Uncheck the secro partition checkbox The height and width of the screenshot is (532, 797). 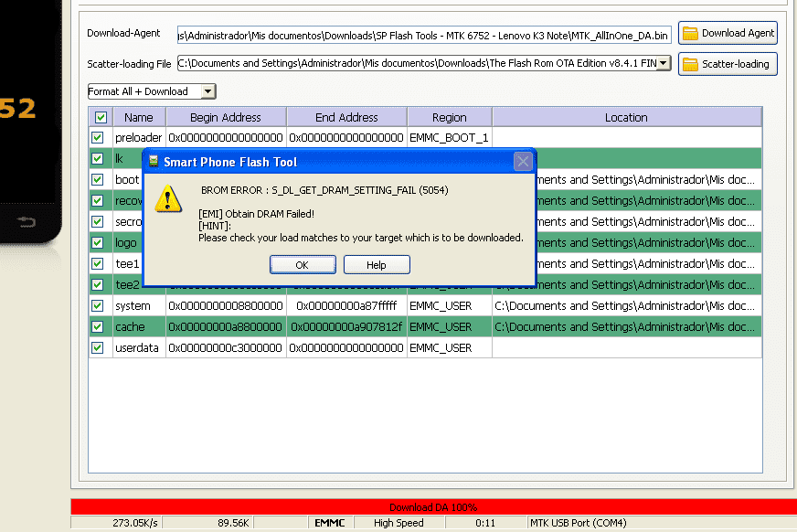[x=98, y=221]
